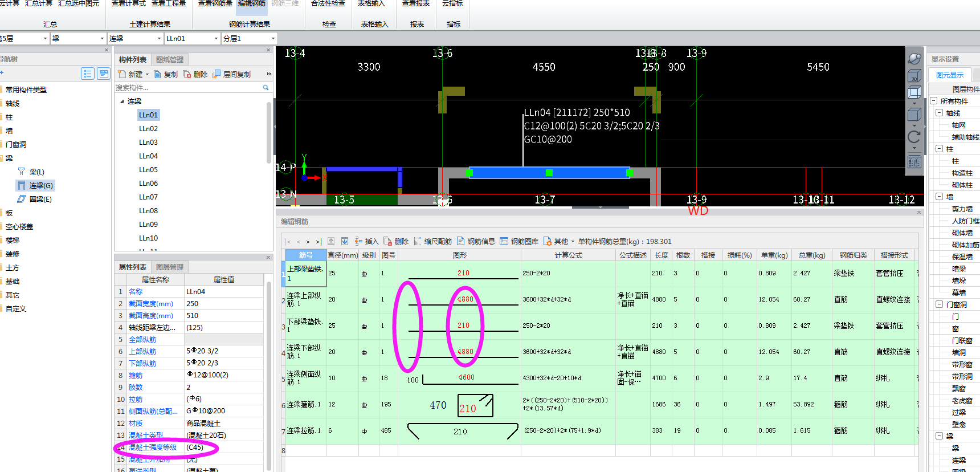The height and width of the screenshot is (472, 980).
Task: Select the selected blue beam in drawing
Action: (x=549, y=172)
